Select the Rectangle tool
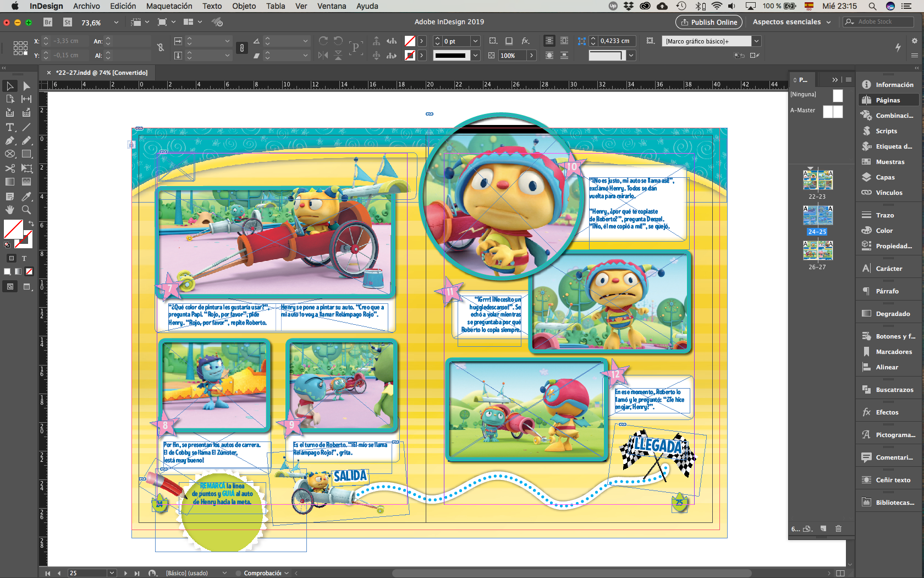Screen dimensions: 924x578 point(26,154)
